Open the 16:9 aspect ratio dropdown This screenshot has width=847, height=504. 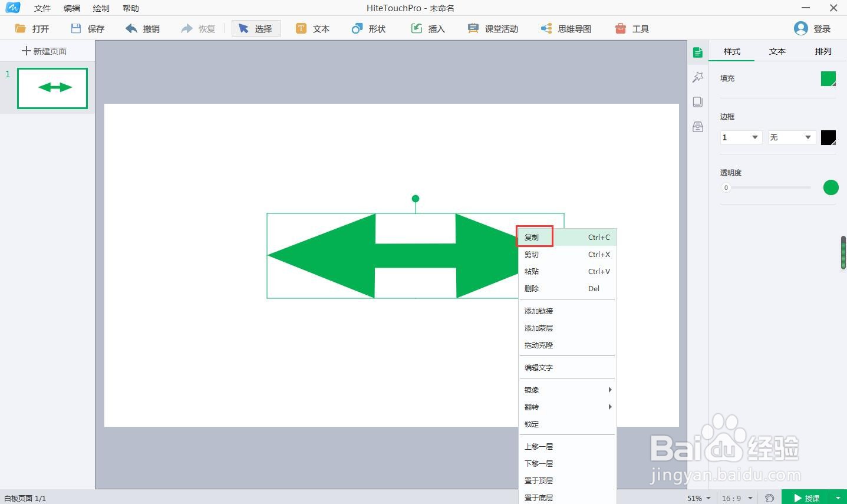737,498
